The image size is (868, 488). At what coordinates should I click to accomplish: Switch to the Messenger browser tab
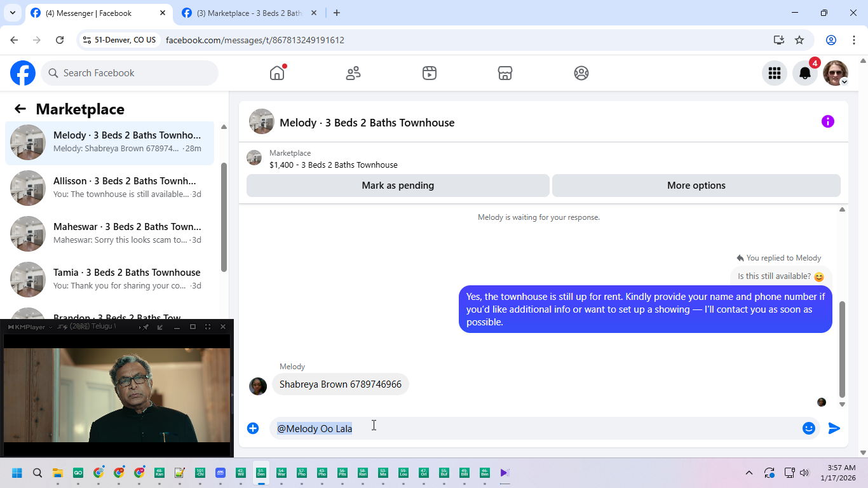(98, 13)
